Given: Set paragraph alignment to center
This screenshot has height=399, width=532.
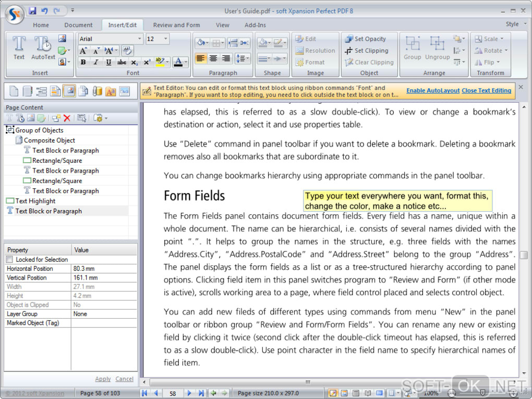Looking at the screenshot, I should 213,58.
